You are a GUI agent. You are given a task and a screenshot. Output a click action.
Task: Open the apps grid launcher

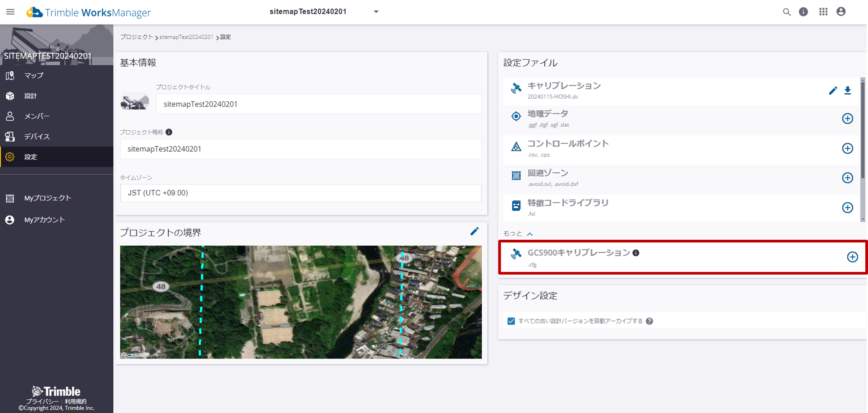coord(823,12)
